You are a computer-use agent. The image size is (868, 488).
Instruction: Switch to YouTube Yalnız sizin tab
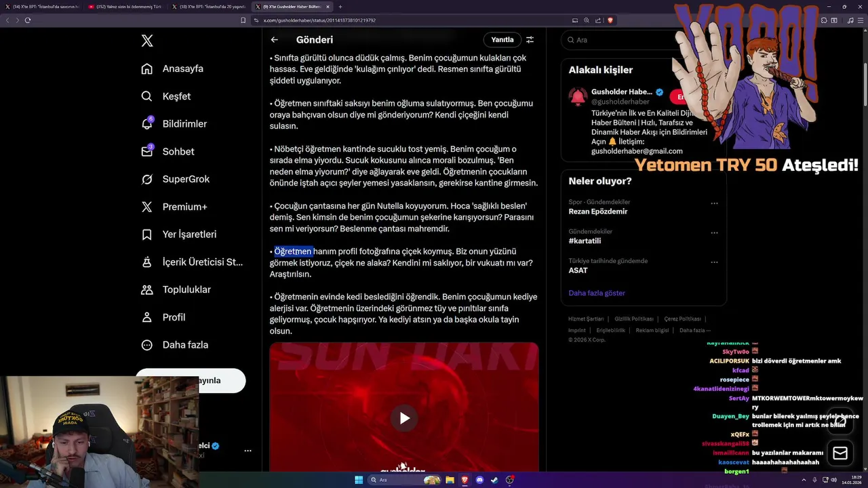click(x=125, y=7)
